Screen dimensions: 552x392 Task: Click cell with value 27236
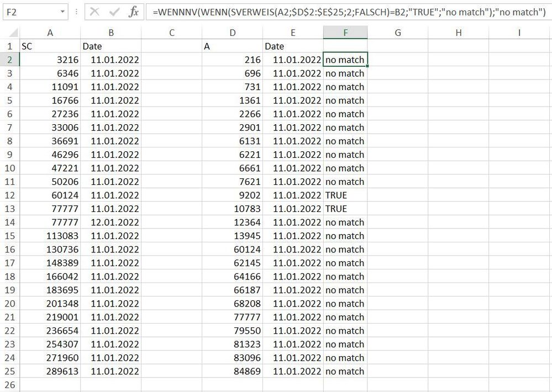[50, 114]
